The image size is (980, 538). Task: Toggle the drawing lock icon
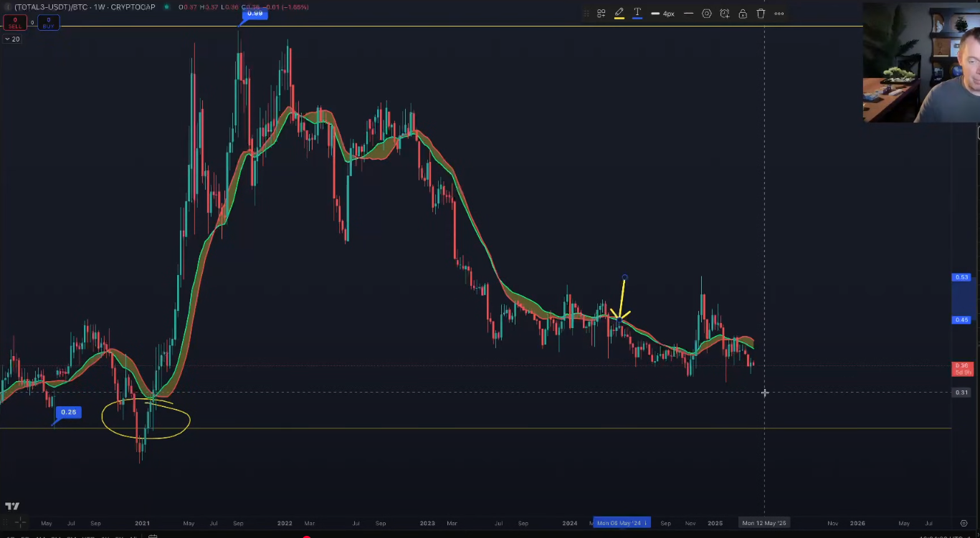743,14
